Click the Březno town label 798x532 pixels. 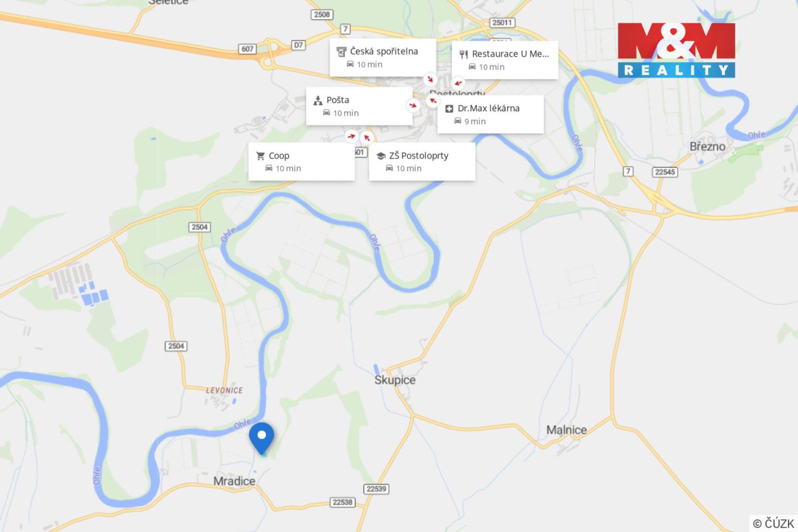[707, 146]
